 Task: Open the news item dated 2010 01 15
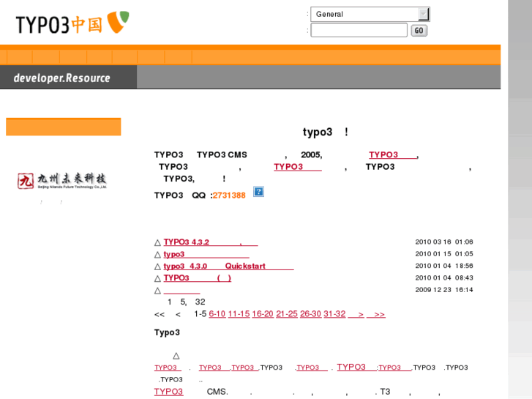(206, 254)
